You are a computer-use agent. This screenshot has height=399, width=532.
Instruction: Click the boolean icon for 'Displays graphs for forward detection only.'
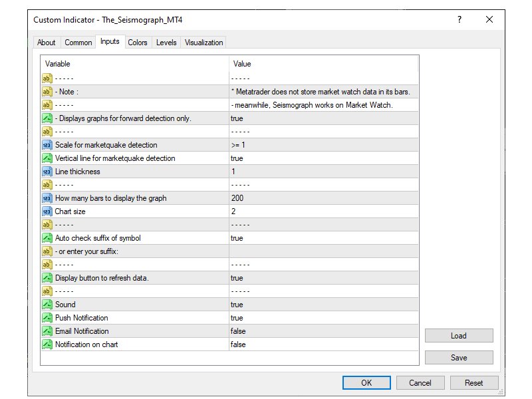pos(47,118)
